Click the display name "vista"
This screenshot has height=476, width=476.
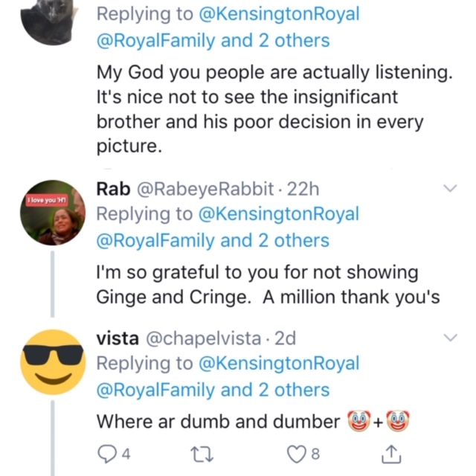tap(117, 338)
